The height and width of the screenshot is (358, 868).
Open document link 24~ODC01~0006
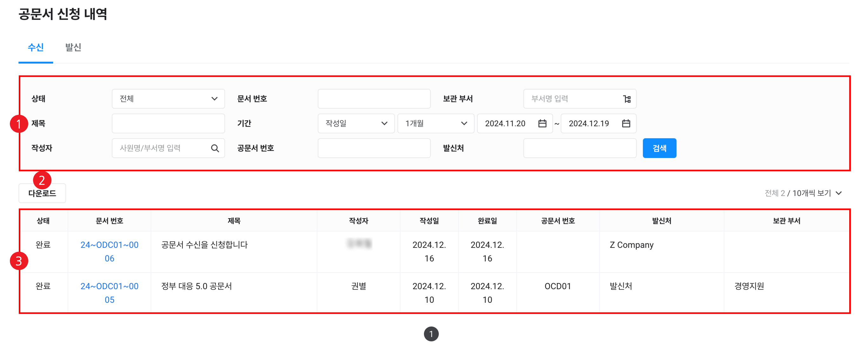pos(109,252)
